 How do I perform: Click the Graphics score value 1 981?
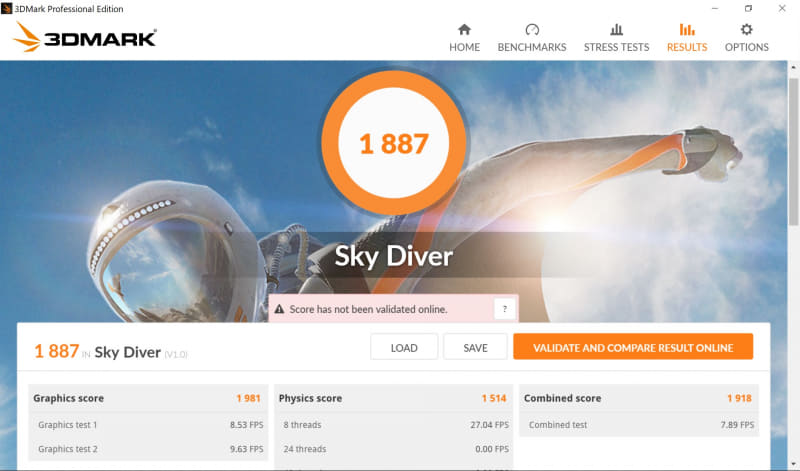pos(248,398)
